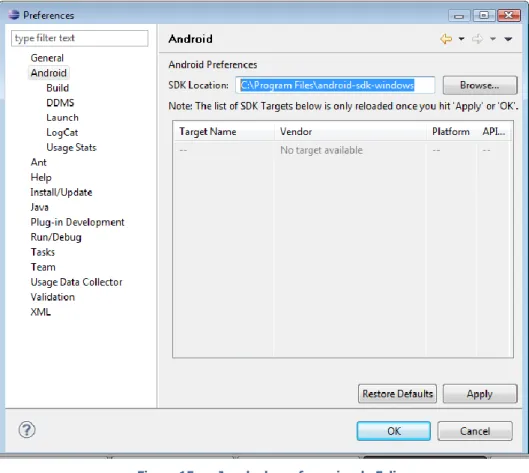
Task: Click the 'No target available' row
Action: click(343, 150)
